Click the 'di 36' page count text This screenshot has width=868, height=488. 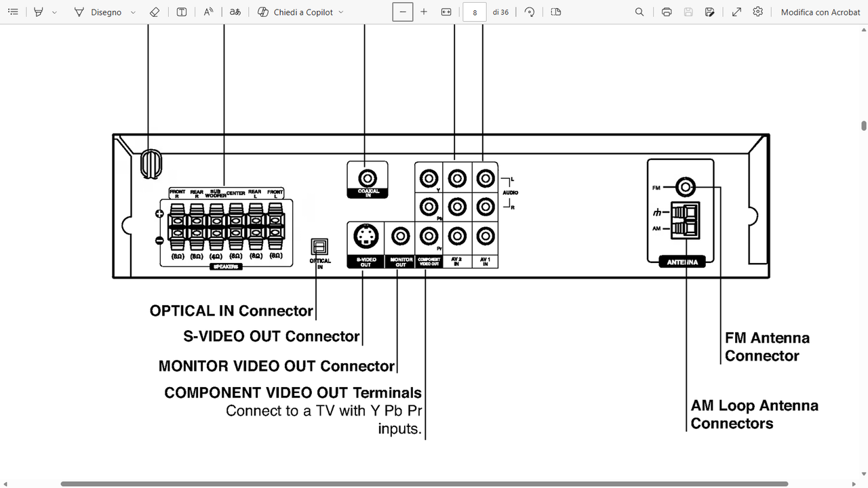click(x=500, y=12)
